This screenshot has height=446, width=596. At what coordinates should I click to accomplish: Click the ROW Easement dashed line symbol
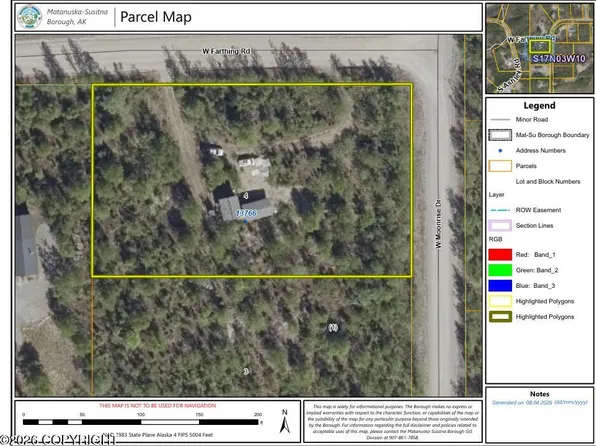[x=500, y=210]
